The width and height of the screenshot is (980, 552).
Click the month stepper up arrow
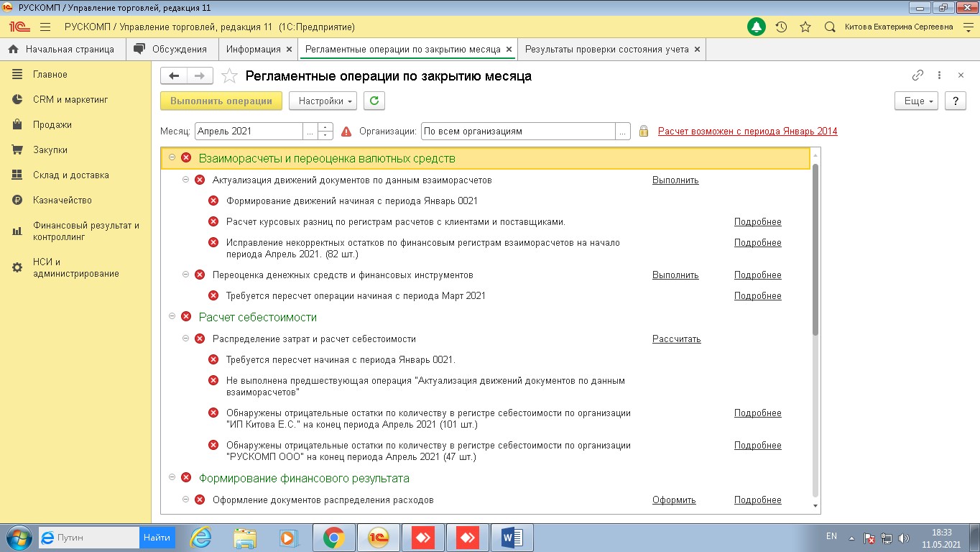tap(325, 128)
